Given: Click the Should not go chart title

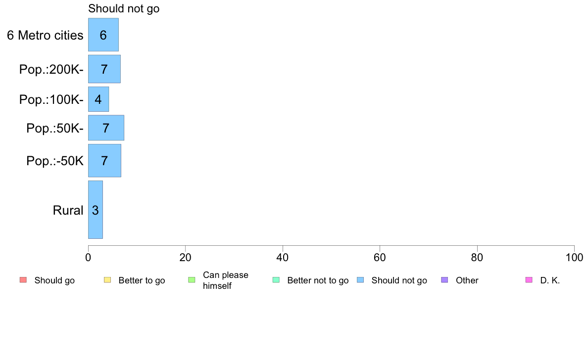Looking at the screenshot, I should (x=124, y=8).
